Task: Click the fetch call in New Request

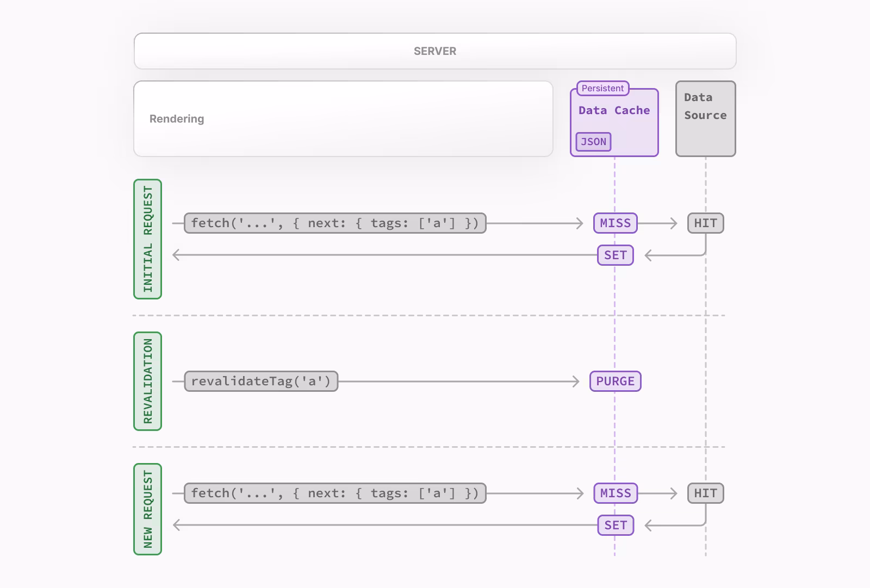Action: [335, 493]
